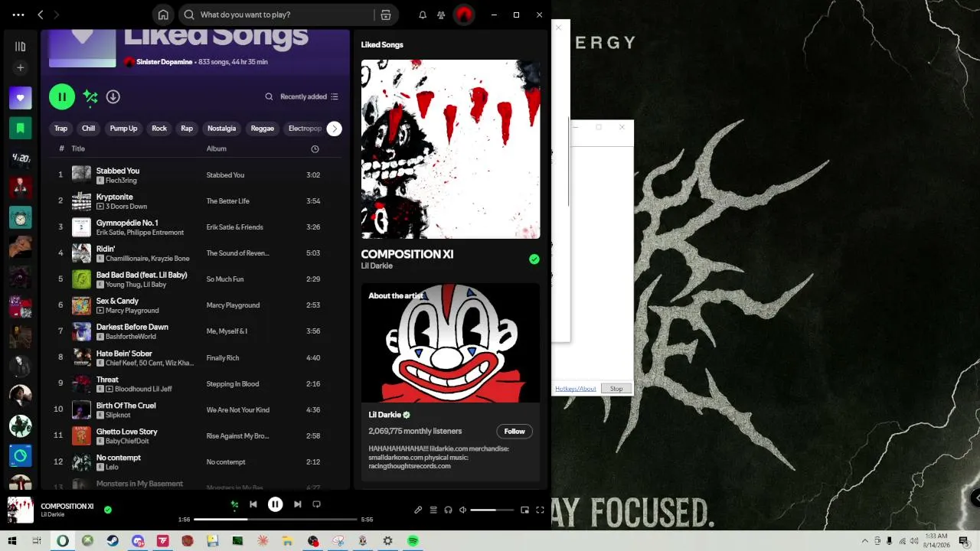Image resolution: width=980 pixels, height=551 pixels.
Task: Sort by the duration clock column
Action: (315, 149)
